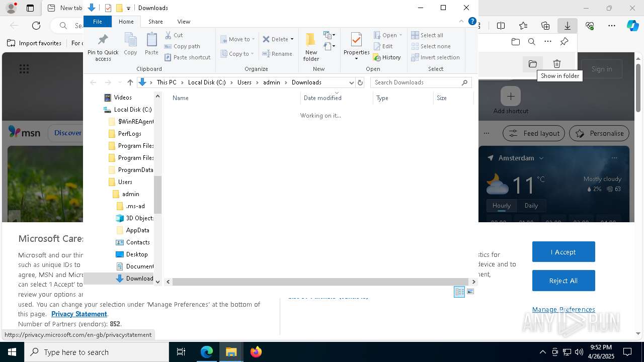Open Copy to dropdown
The width and height of the screenshot is (644, 362).
[237, 54]
